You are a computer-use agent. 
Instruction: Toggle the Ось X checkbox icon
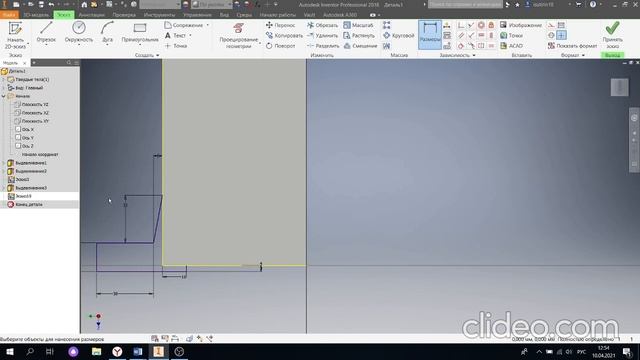point(18,129)
